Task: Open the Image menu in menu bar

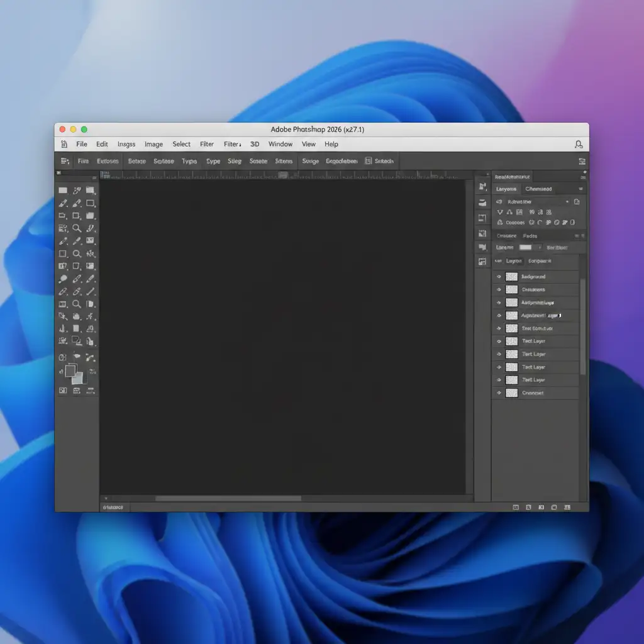Action: point(153,144)
